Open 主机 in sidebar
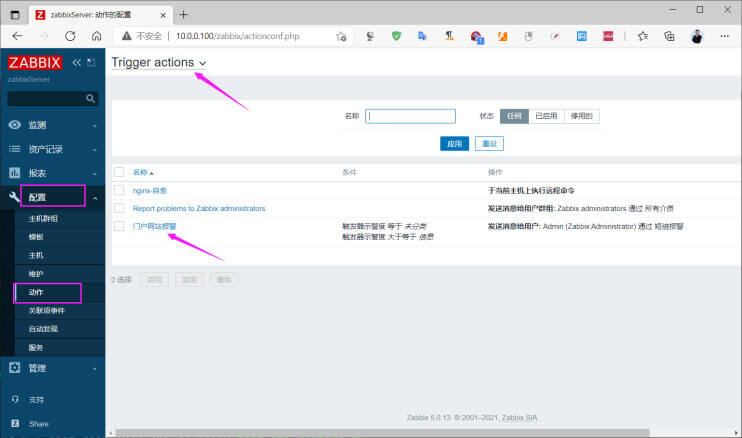742x438 pixels. pyautogui.click(x=36, y=255)
